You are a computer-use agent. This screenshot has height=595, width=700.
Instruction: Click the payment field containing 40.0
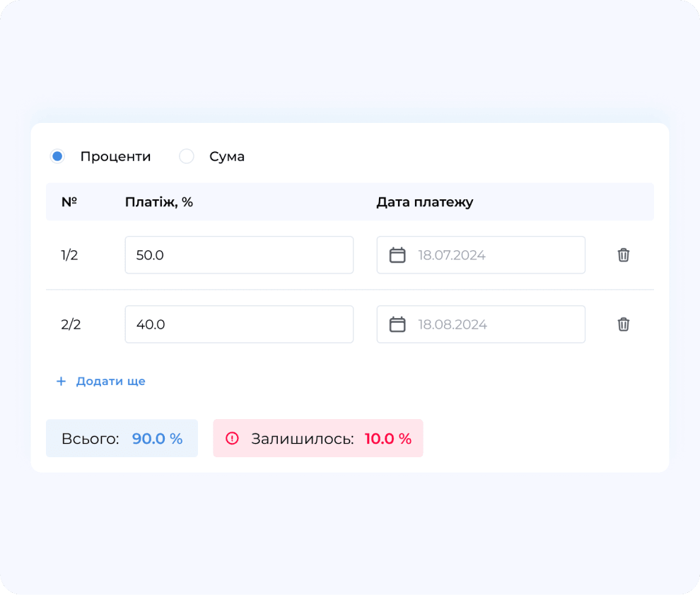tap(239, 324)
